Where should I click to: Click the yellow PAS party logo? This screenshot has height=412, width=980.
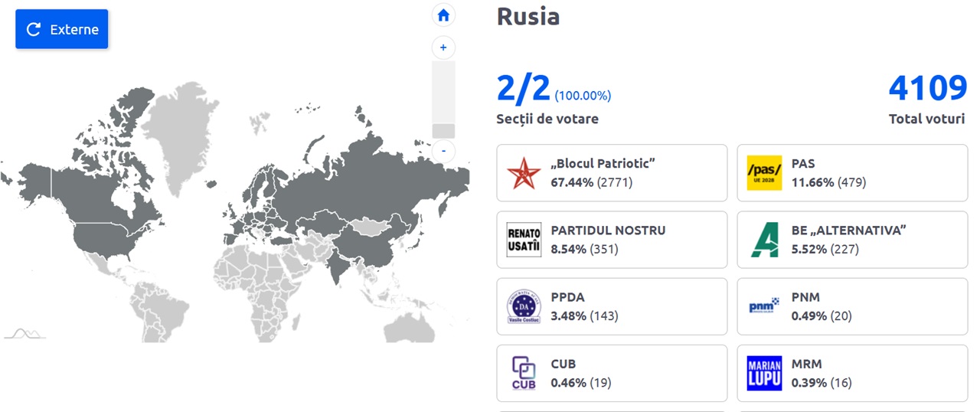pyautogui.click(x=764, y=172)
